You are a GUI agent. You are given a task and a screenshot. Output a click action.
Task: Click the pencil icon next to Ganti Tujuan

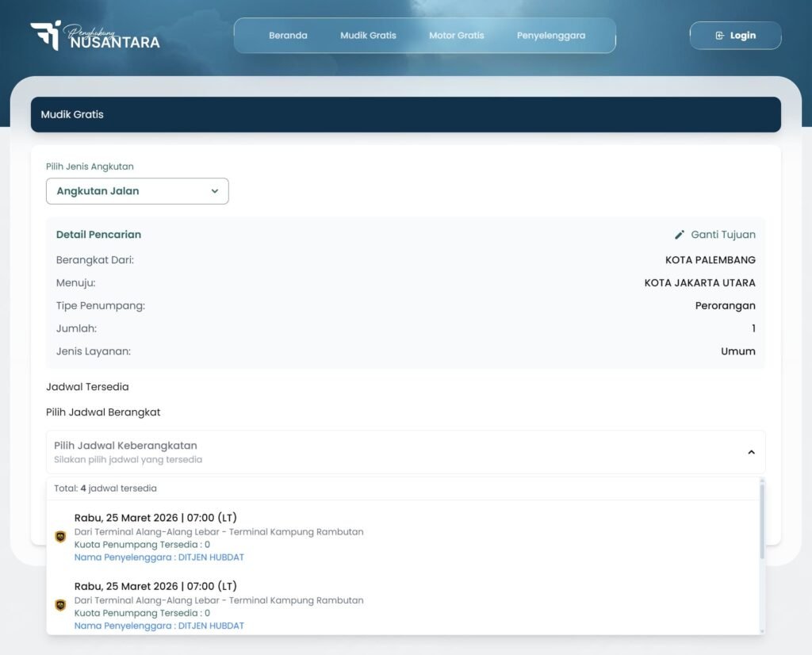pos(680,235)
